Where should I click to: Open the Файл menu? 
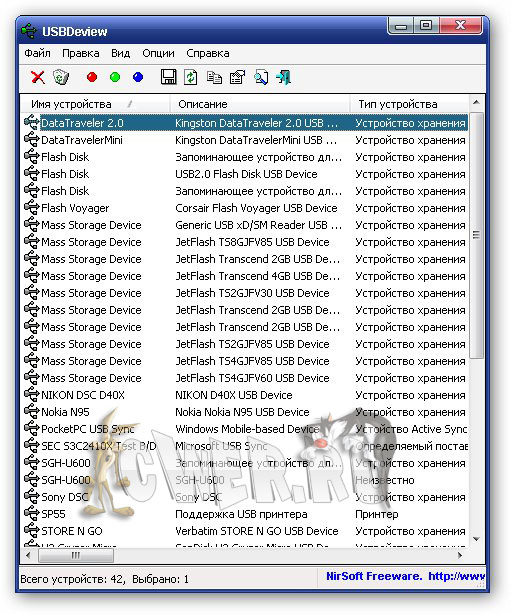coord(37,53)
